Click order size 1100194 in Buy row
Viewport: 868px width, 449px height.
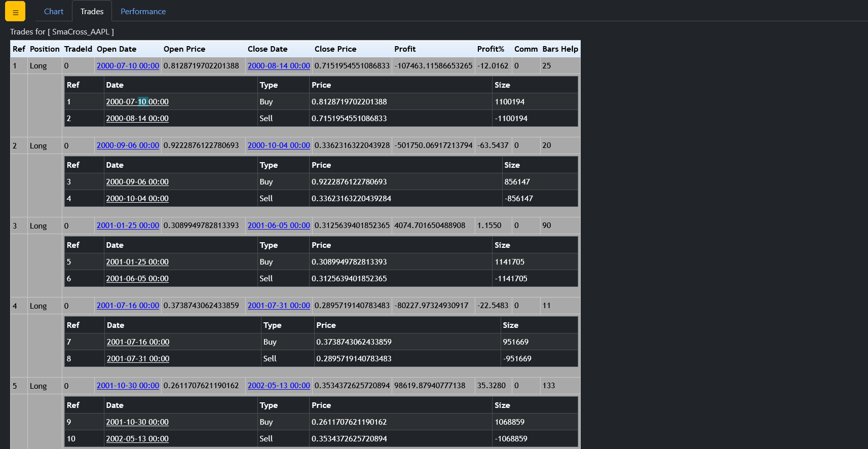click(x=509, y=102)
